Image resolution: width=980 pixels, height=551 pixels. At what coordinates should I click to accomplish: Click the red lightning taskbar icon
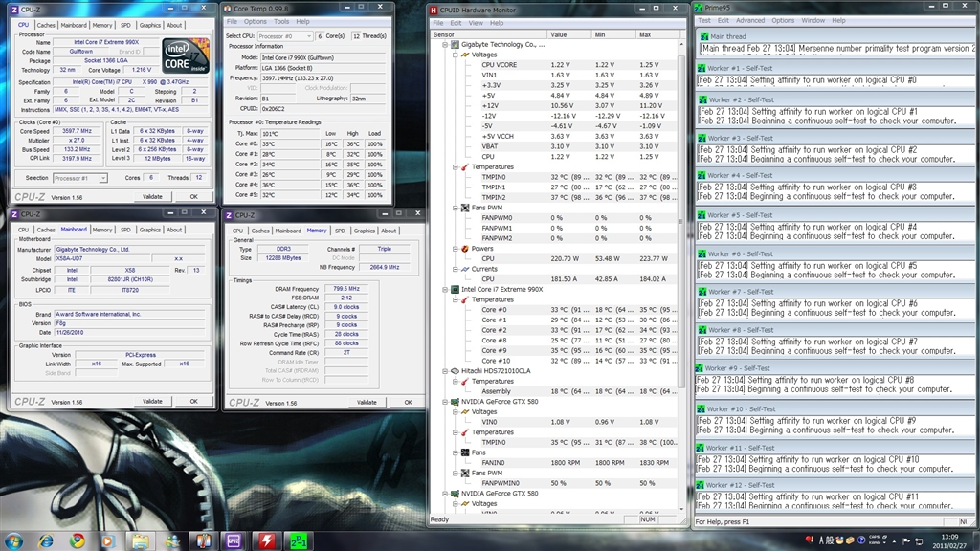[x=266, y=540]
